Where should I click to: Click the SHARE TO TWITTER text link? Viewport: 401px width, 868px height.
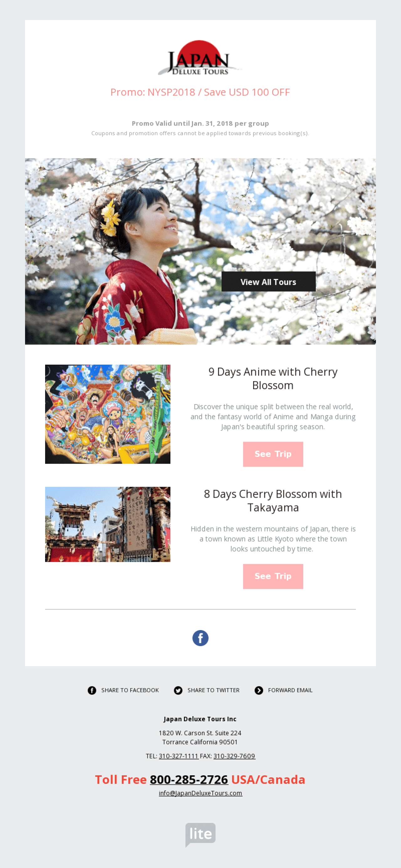point(213,690)
